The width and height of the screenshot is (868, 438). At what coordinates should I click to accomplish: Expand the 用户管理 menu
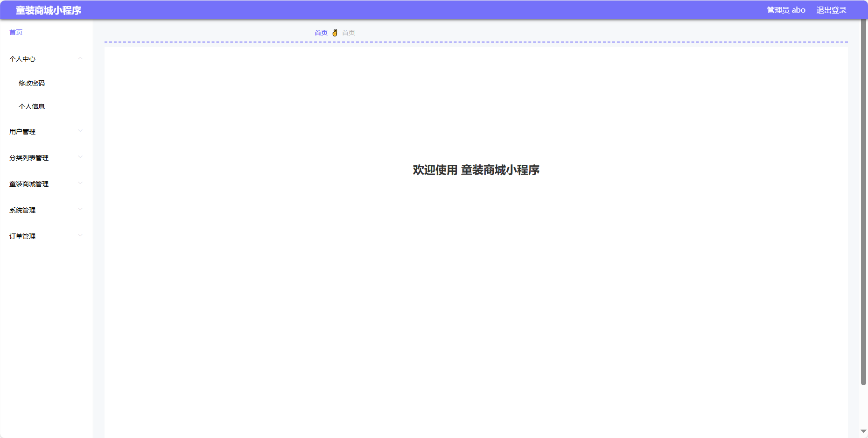pos(46,132)
